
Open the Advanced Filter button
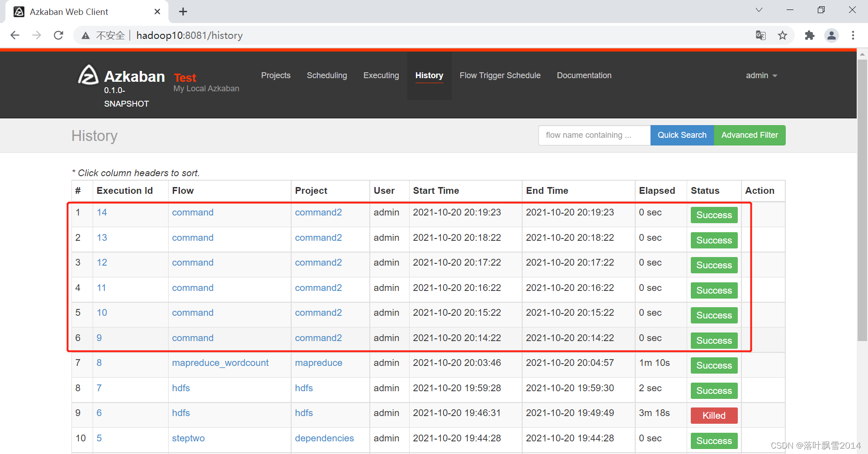[x=750, y=135]
